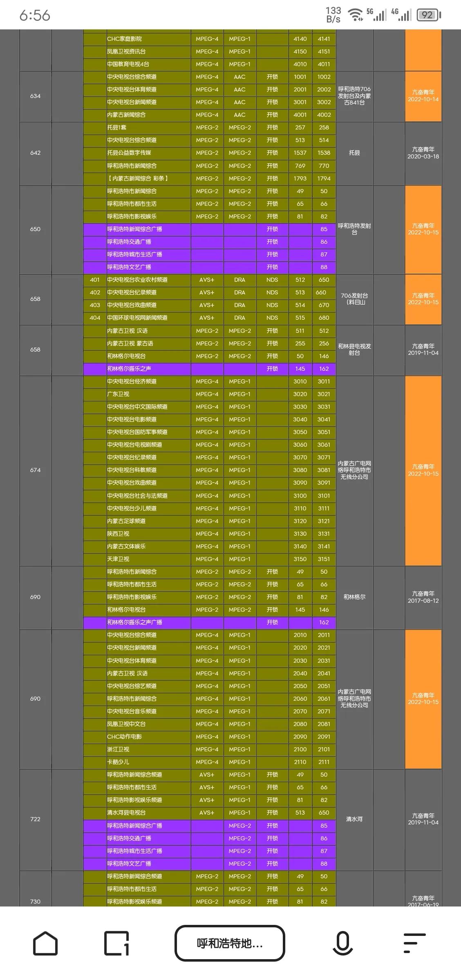
Task: Click 中央电视台音乐频道 channel name
Action: [132, 711]
